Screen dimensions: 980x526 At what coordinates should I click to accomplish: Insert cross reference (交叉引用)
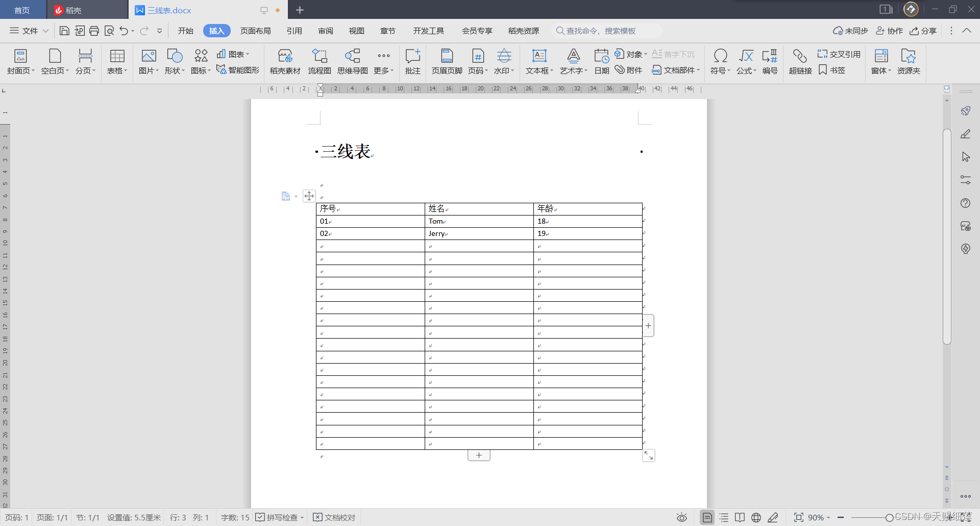[839, 54]
